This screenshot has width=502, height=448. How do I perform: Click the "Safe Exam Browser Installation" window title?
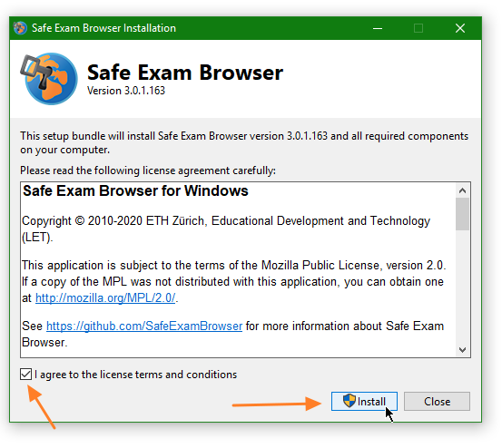pyautogui.click(x=103, y=28)
